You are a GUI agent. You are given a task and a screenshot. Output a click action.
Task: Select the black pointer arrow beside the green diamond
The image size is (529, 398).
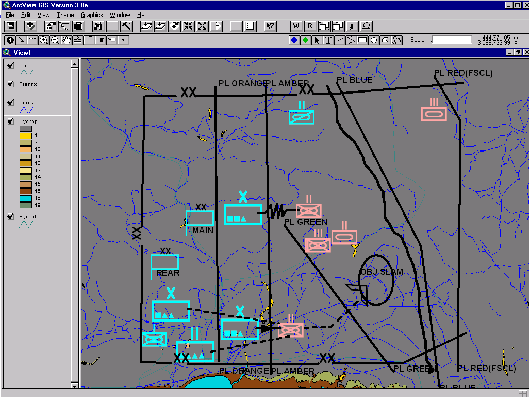pos(316,40)
